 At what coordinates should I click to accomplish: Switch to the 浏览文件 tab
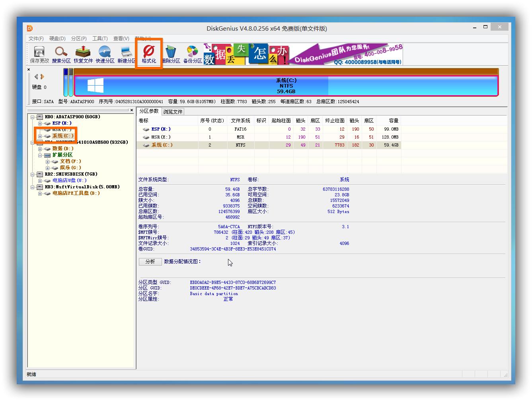click(173, 112)
